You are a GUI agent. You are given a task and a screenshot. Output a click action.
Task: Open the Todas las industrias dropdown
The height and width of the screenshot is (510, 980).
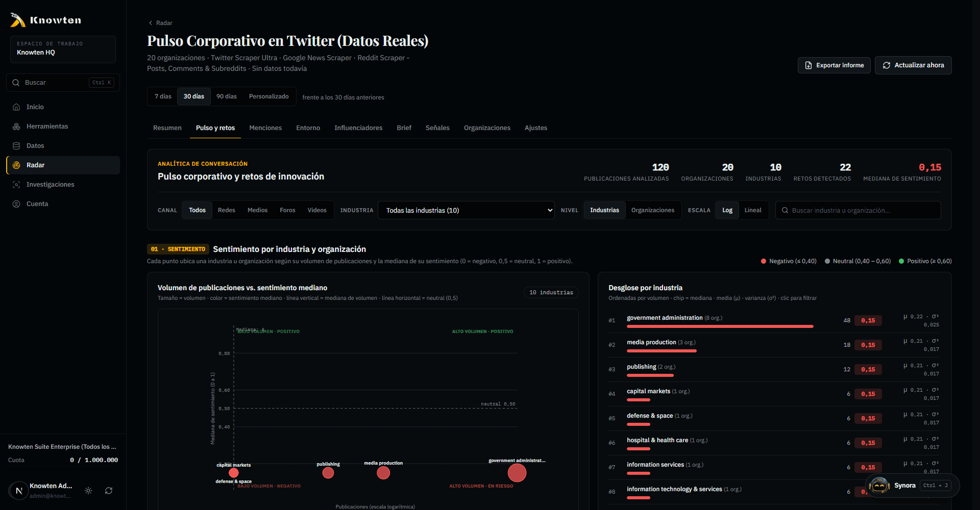(467, 210)
